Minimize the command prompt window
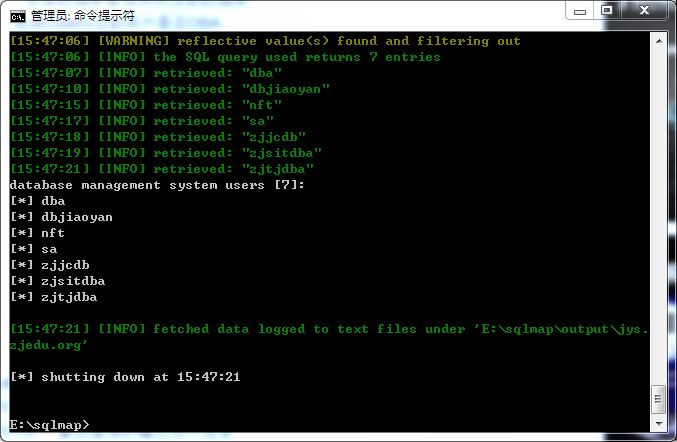Viewport: 677px width, 442px height. click(580, 11)
